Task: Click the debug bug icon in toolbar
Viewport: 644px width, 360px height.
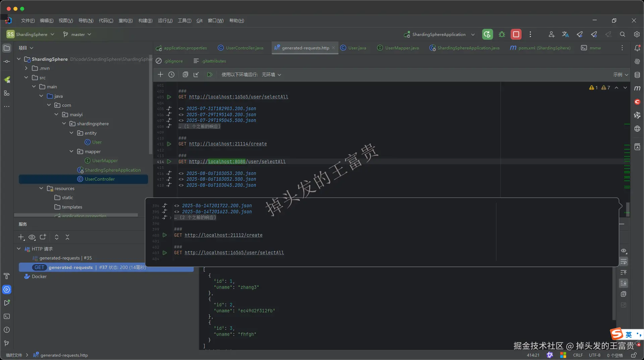Action: coord(502,34)
